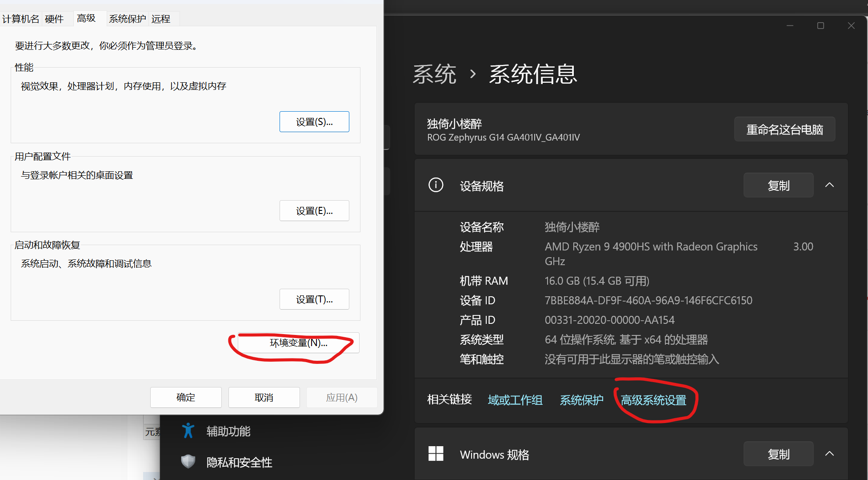Open startup and recovery 设置(T)...

(x=314, y=299)
